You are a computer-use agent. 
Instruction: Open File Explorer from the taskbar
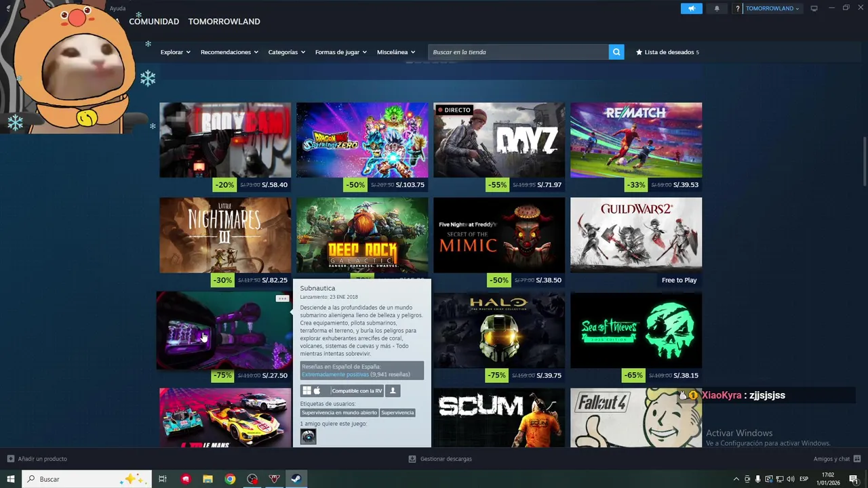click(x=208, y=479)
